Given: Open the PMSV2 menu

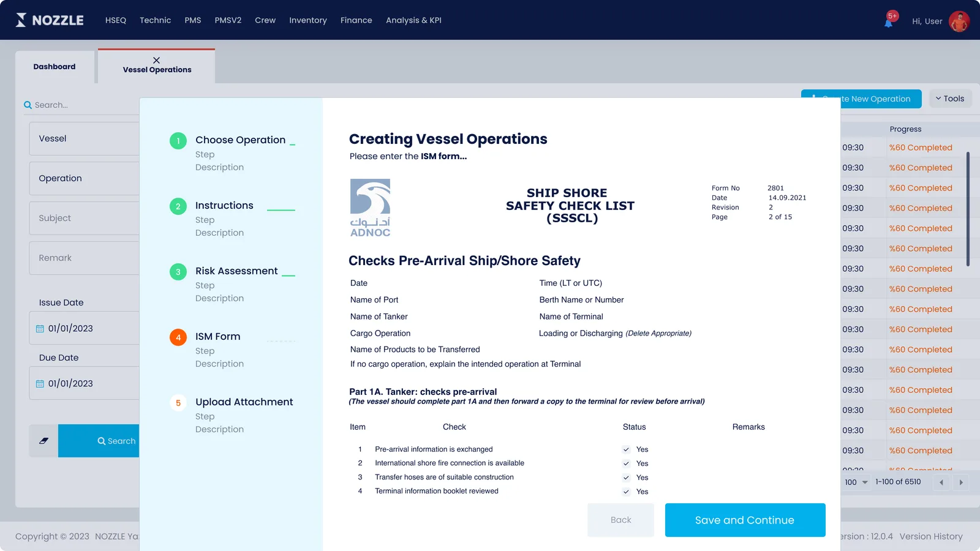Looking at the screenshot, I should [x=228, y=20].
